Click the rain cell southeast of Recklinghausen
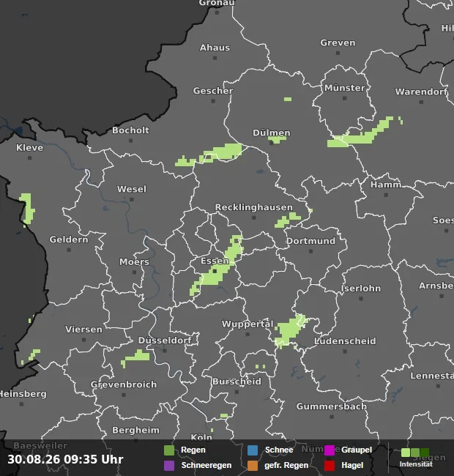454x476 pixels. (x=288, y=220)
